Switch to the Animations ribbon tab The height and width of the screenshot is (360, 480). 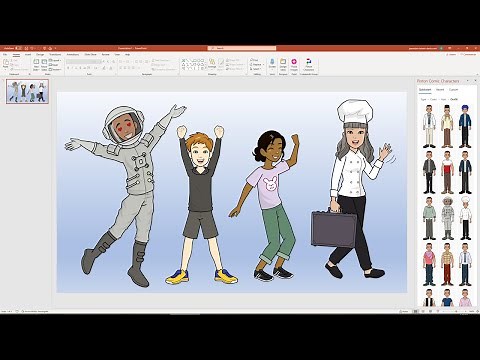pyautogui.click(x=73, y=54)
